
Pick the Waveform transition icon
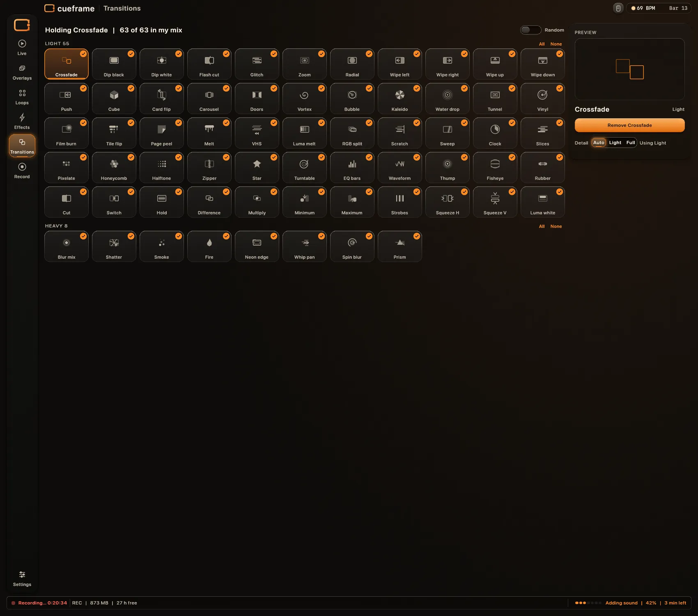pyautogui.click(x=400, y=164)
